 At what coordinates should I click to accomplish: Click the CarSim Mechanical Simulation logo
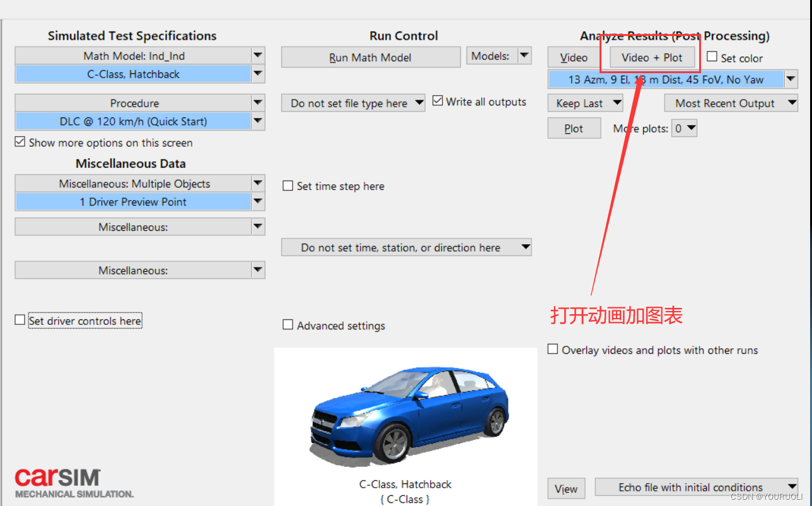(74, 483)
